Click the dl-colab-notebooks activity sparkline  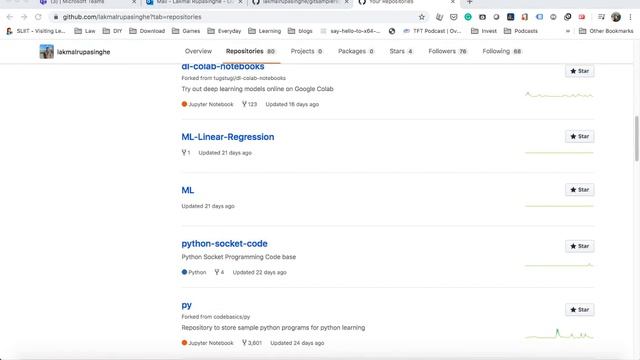click(559, 95)
